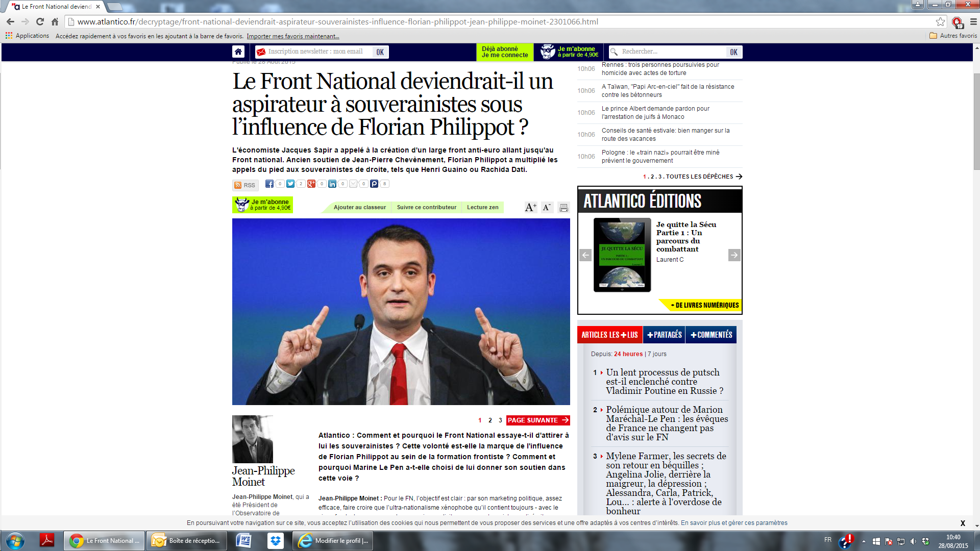Click Jean-Philippe Moinet author photo
This screenshot has width=980, height=551.
pyautogui.click(x=253, y=439)
